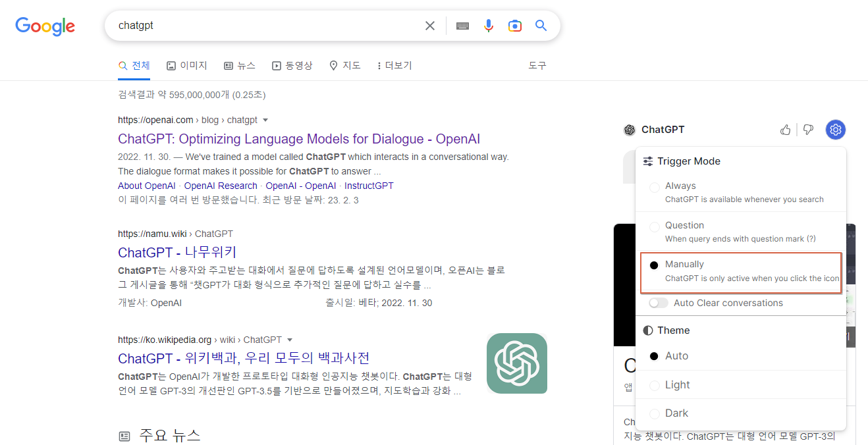Click the Theme heading text
This screenshot has height=445, width=868.
[674, 330]
